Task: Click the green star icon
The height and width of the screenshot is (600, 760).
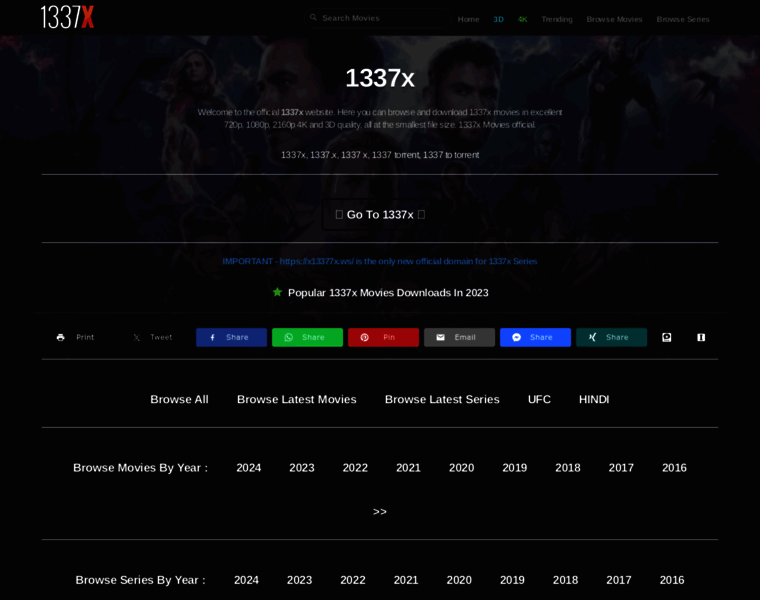Action: (x=277, y=292)
